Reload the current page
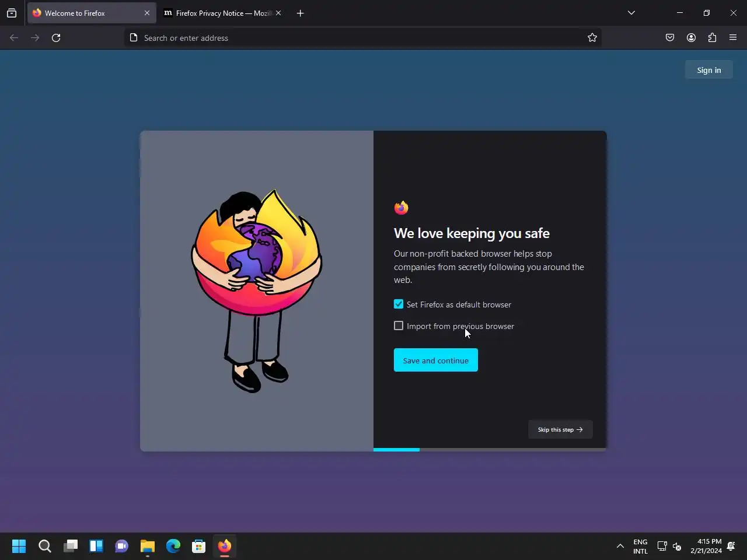Viewport: 747px width, 560px height. coord(56,38)
